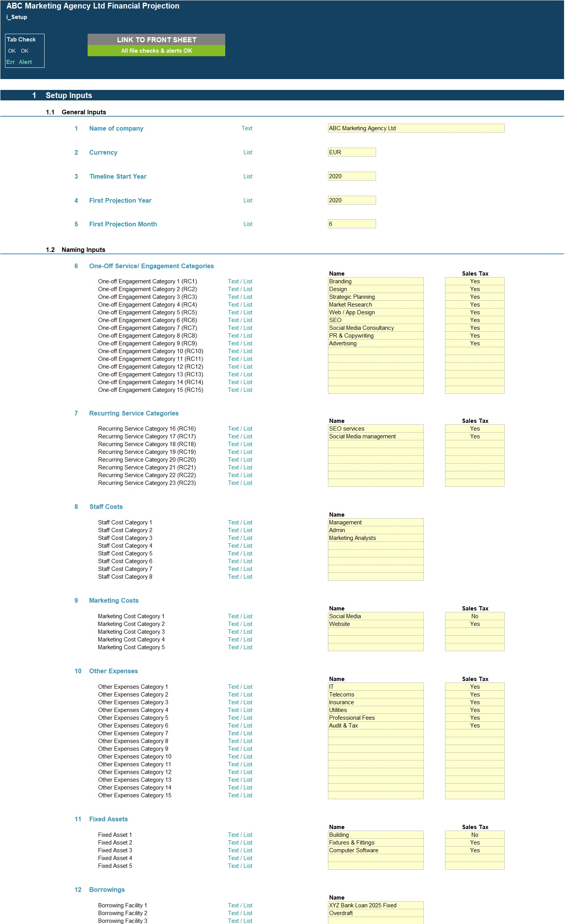Open the First Projection Year cell

pos(352,200)
